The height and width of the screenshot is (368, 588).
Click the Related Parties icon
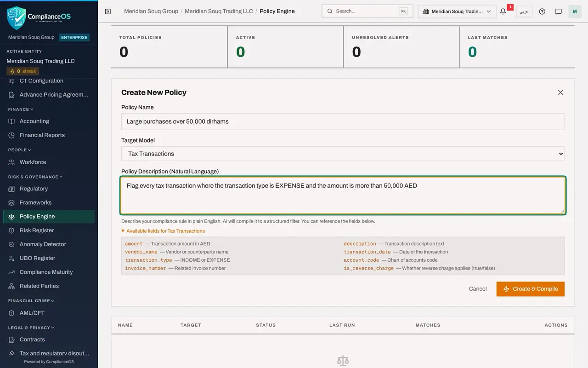[11, 286]
